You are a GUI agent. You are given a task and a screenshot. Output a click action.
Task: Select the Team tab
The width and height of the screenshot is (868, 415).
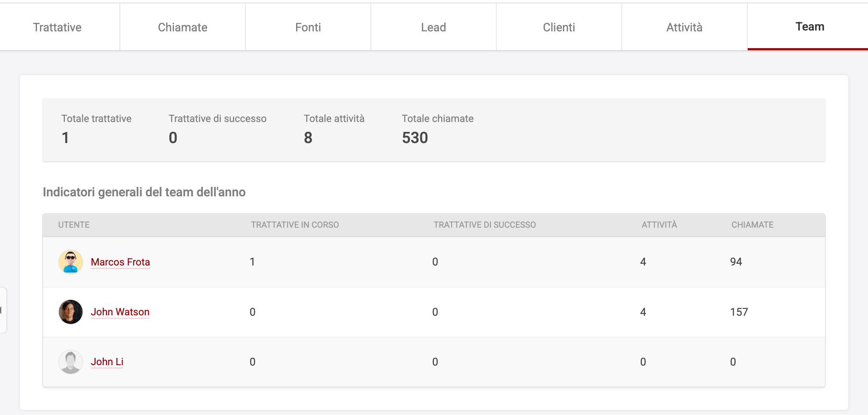click(x=810, y=27)
